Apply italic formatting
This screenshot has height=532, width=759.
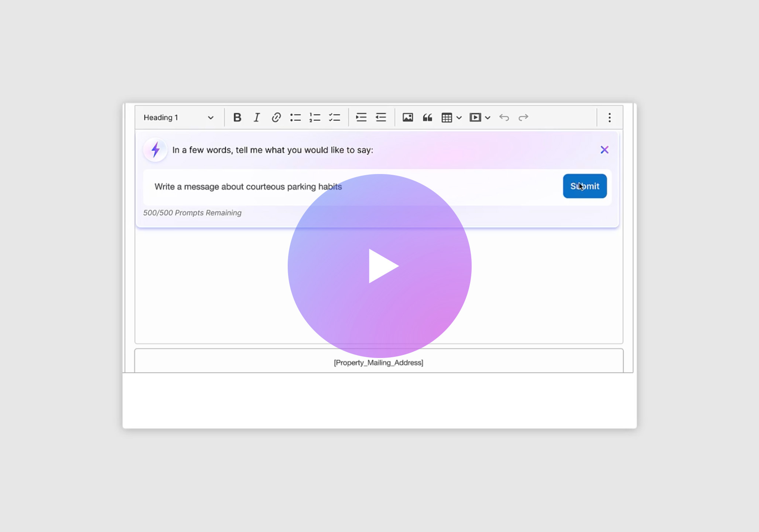pos(257,117)
